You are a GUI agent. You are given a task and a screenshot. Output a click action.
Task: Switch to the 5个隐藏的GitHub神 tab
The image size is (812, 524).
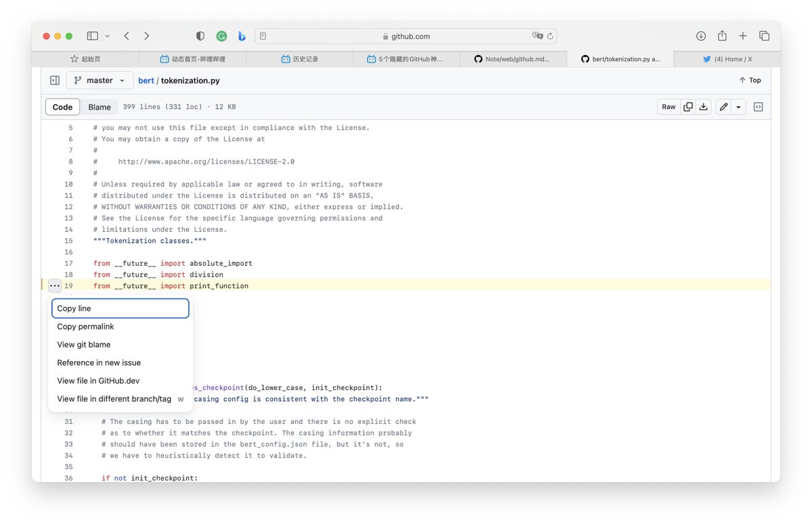[406, 59]
